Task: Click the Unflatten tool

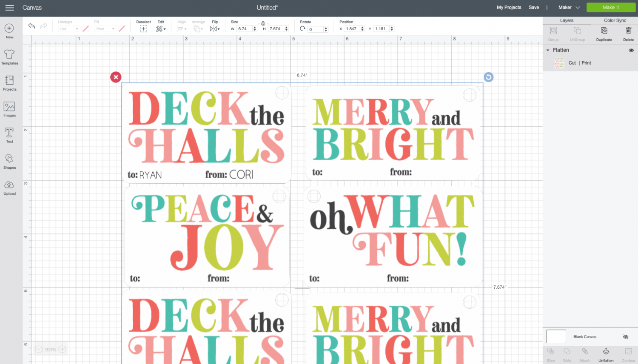Action: click(606, 354)
